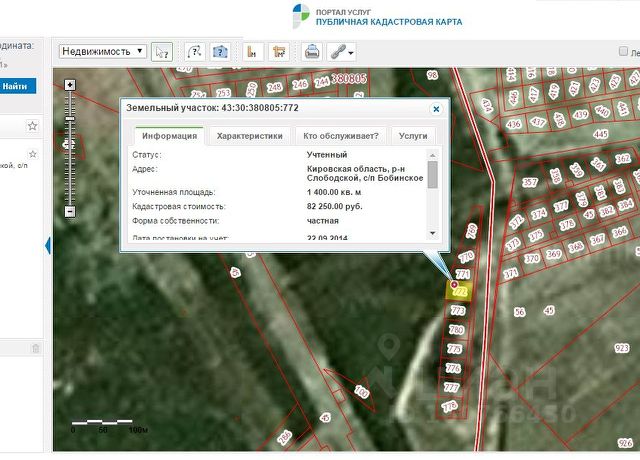Click the blue question-mark help icon
The height and width of the screenshot is (460, 640).
221,51
